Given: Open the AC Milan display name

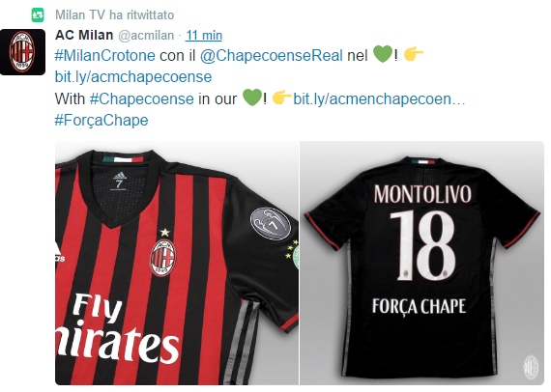Looking at the screenshot, I should 84,35.
